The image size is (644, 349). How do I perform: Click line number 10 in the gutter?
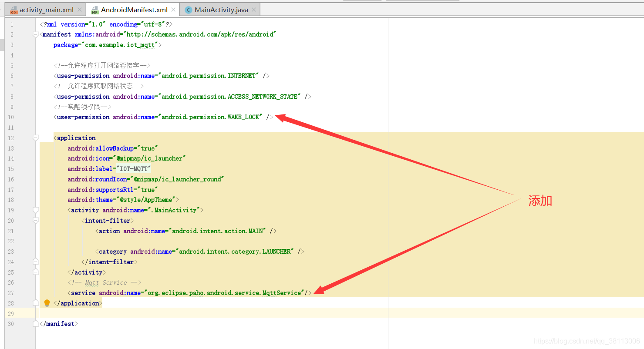click(x=10, y=117)
